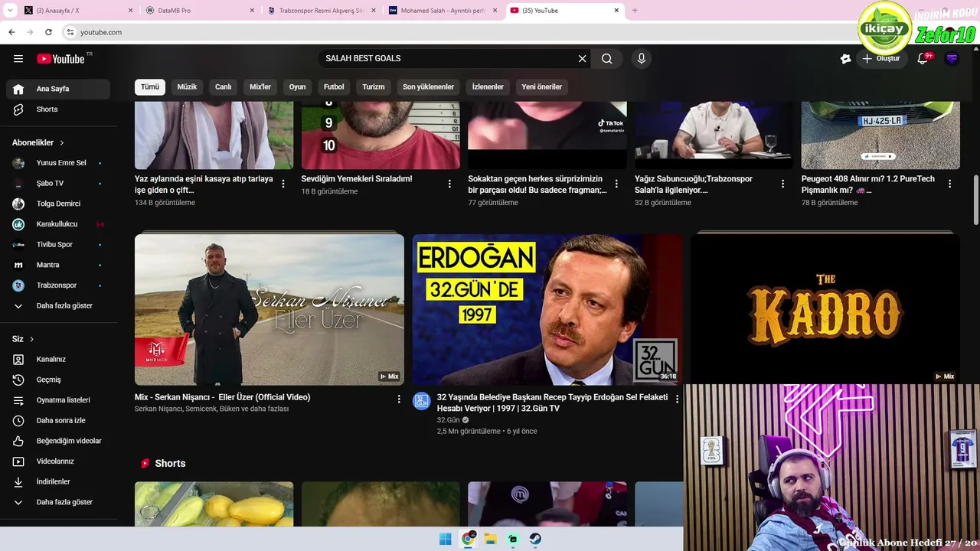Switch to the Trabzonspor Resmi Alışveriş tab
The image size is (980, 551).
pos(322,11)
